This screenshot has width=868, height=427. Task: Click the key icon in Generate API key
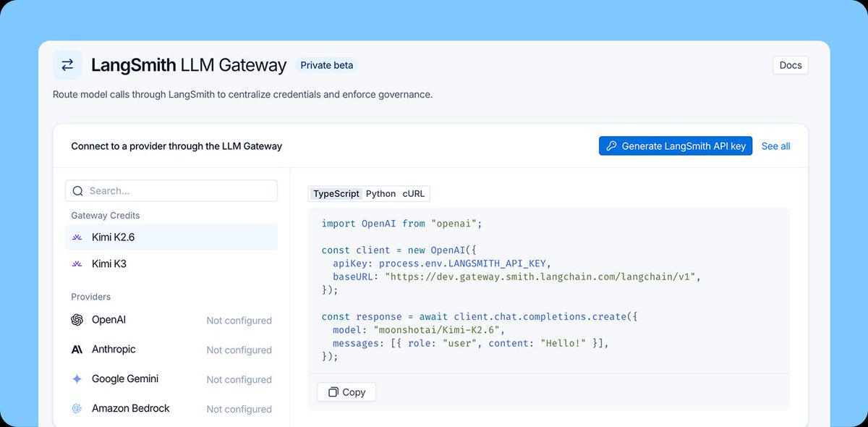pos(611,146)
